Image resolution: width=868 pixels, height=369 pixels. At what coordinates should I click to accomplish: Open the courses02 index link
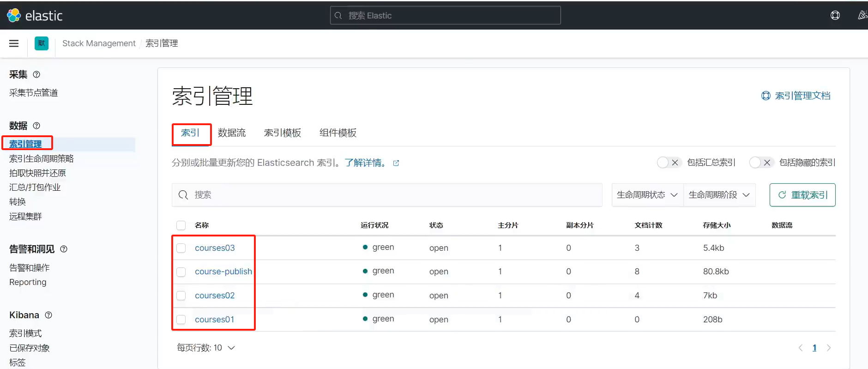point(215,296)
